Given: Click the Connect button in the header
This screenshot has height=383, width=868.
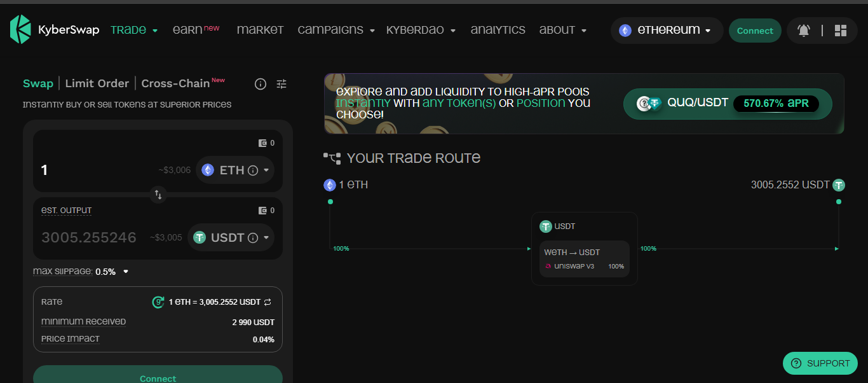Looking at the screenshot, I should tap(755, 31).
